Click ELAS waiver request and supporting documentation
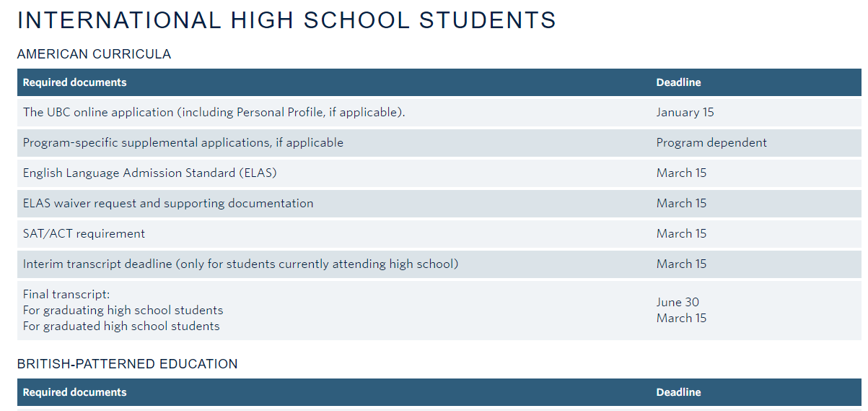 pyautogui.click(x=168, y=204)
